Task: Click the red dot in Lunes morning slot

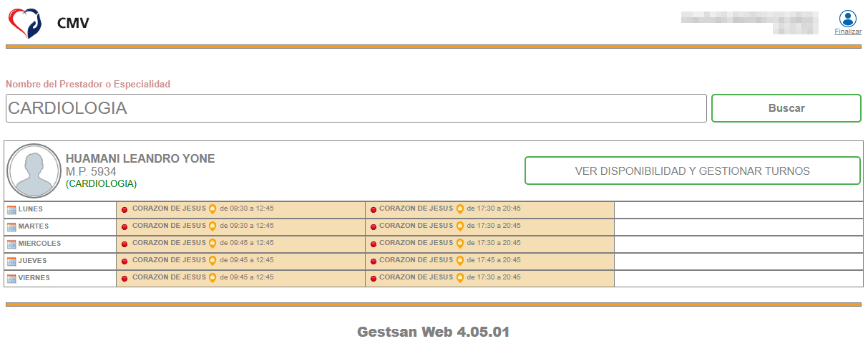Action: (125, 210)
